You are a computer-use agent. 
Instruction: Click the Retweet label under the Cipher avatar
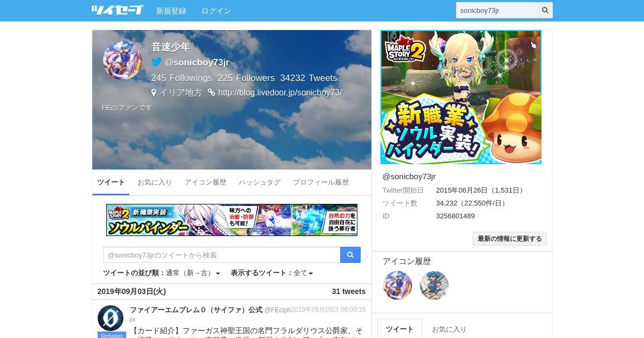112,335
